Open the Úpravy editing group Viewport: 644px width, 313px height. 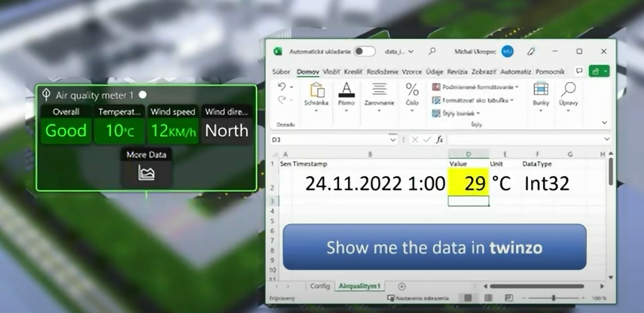[569, 97]
